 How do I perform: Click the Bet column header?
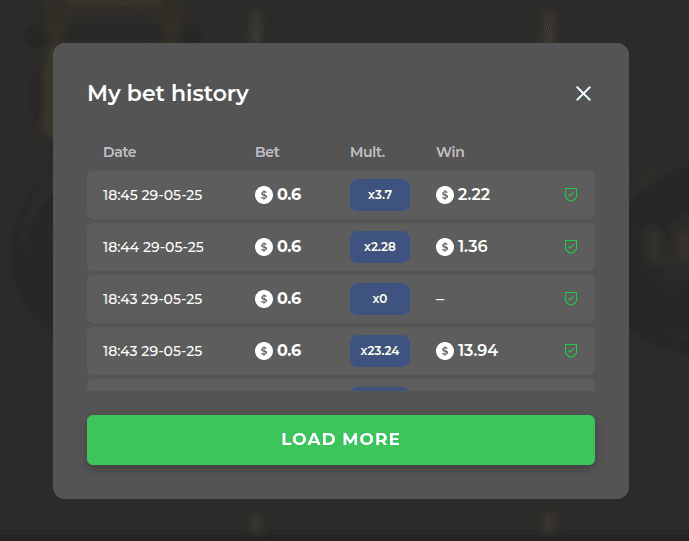[267, 152]
